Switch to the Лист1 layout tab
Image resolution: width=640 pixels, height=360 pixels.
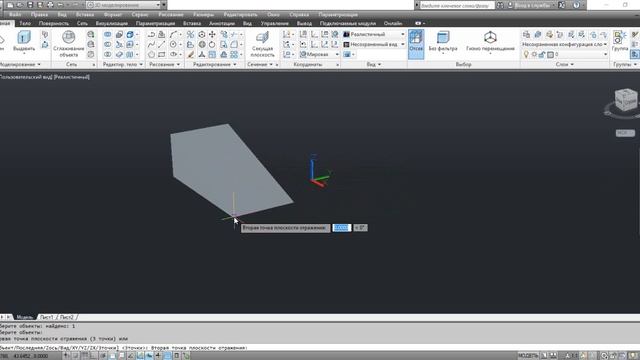click(46, 317)
